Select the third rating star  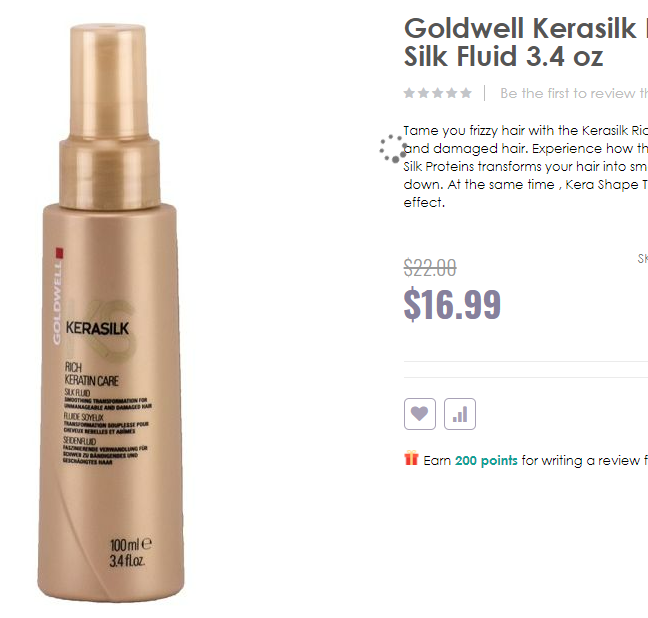(438, 93)
